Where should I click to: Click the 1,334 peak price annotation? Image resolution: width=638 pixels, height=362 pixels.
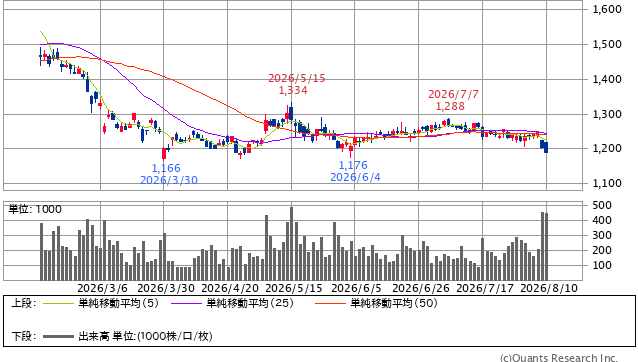[x=293, y=90]
